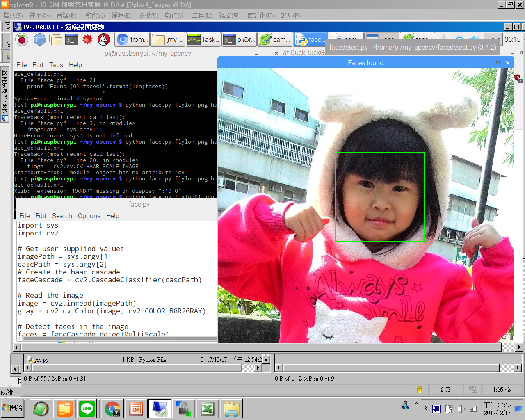This screenshot has height=420, width=525.
Task: Open the Pi file manager folder icon
Action: point(56,40)
